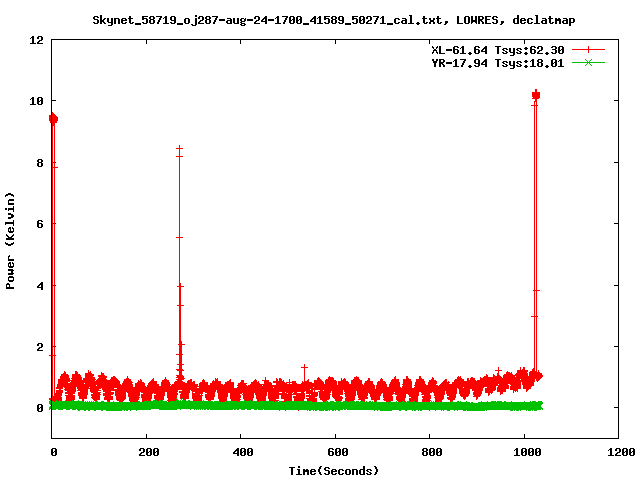This screenshot has width=640, height=480.
Task: Click the red legend line sample
Action: [x=588, y=50]
